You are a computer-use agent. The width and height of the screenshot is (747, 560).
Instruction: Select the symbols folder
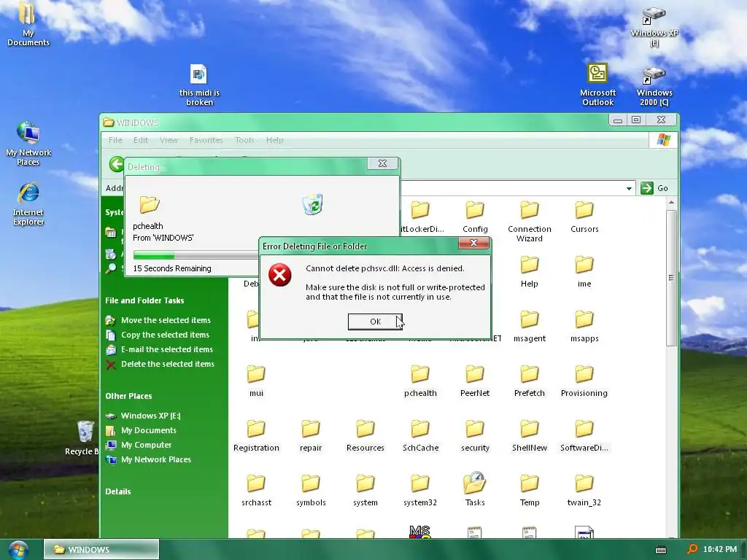point(311,491)
